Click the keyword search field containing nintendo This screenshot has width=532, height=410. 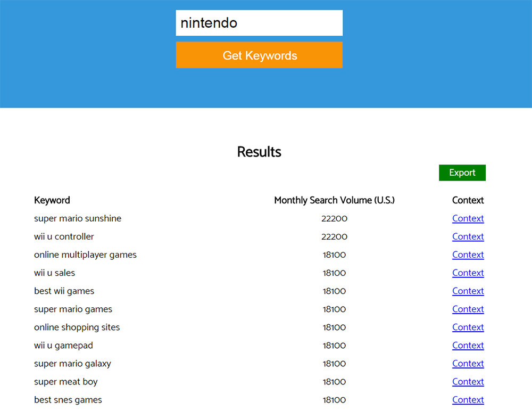click(259, 23)
